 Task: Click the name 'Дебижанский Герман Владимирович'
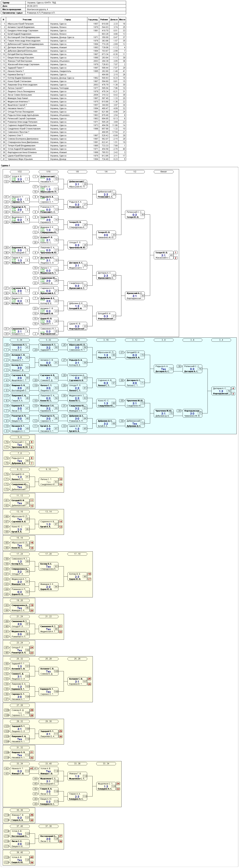tap(25, 44)
